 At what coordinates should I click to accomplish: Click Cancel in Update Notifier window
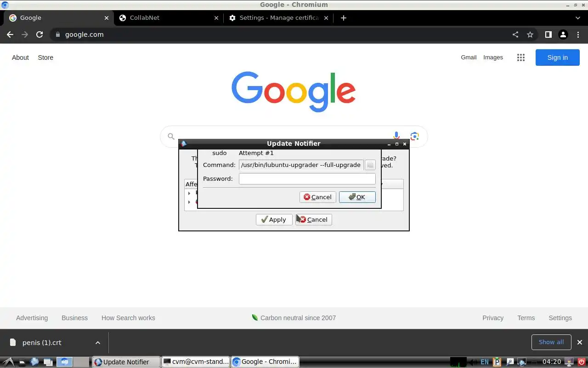313,220
